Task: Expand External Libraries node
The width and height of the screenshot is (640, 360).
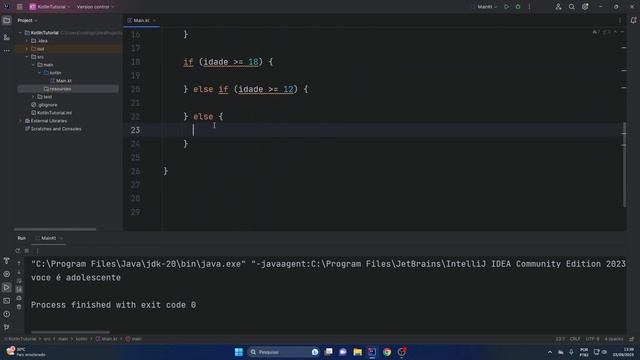Action: pyautogui.click(x=20, y=121)
